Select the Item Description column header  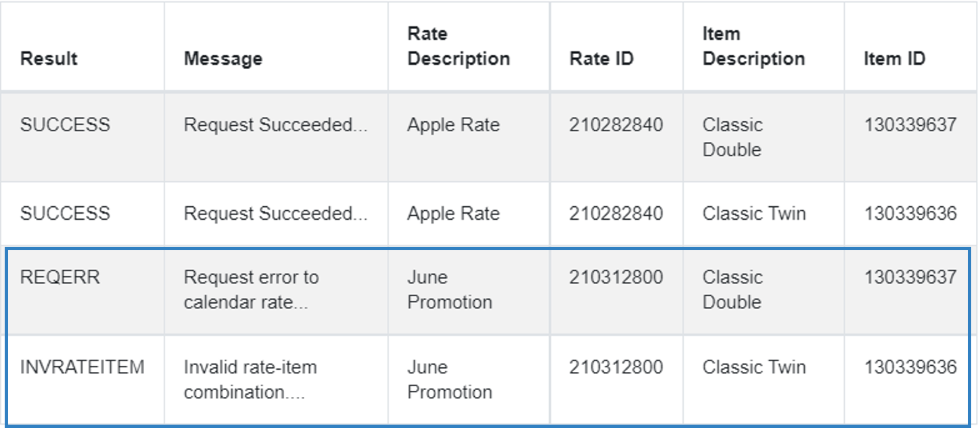753,47
